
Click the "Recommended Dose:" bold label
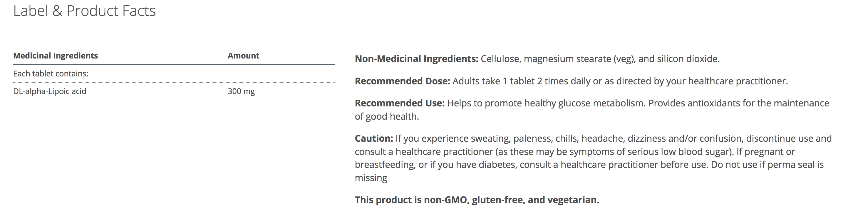402,81
